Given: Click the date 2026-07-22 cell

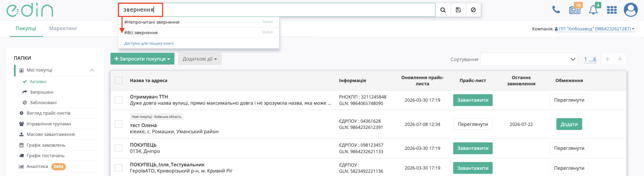Looking at the screenshot, I should (x=521, y=124).
